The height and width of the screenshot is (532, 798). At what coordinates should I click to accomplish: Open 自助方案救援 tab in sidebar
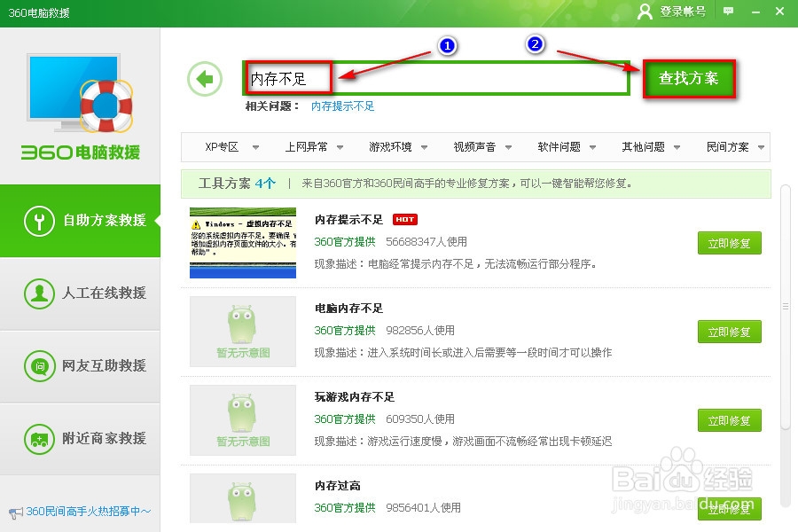click(x=80, y=221)
